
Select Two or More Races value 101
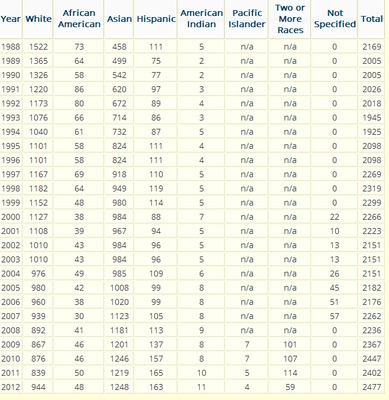pos(290,344)
